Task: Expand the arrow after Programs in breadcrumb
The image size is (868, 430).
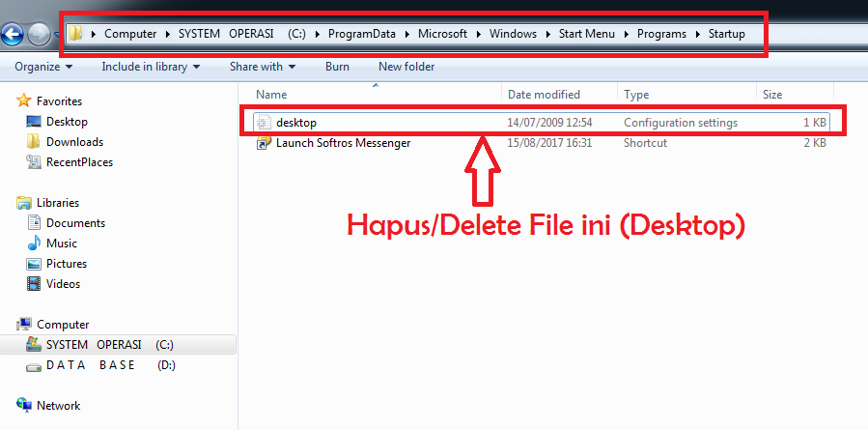Action: [x=698, y=35]
